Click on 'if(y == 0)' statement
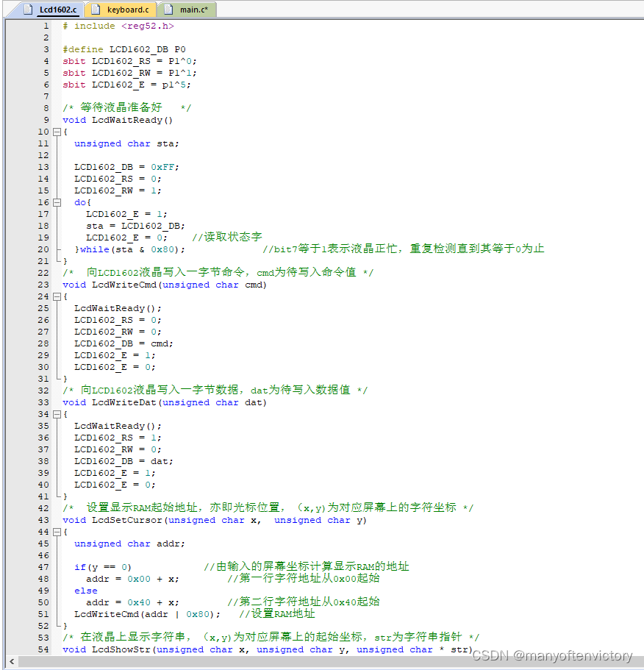Image resolution: width=644 pixels, height=670 pixels. [102, 568]
